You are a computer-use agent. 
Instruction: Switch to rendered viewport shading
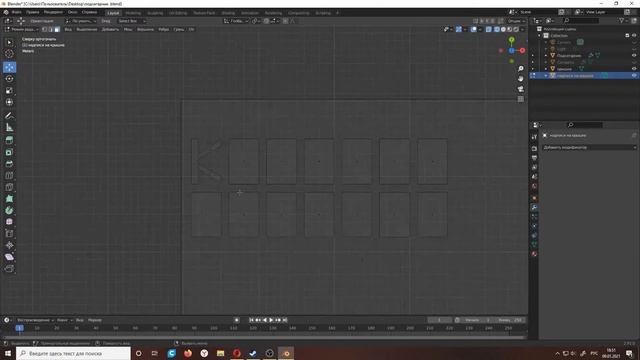pos(516,29)
